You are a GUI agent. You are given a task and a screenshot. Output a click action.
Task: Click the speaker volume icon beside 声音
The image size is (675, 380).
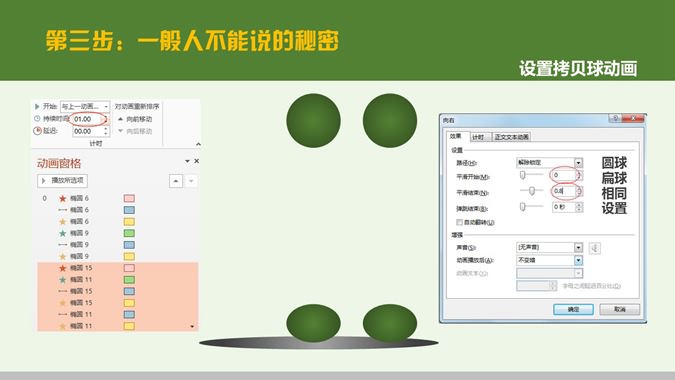[x=594, y=248]
